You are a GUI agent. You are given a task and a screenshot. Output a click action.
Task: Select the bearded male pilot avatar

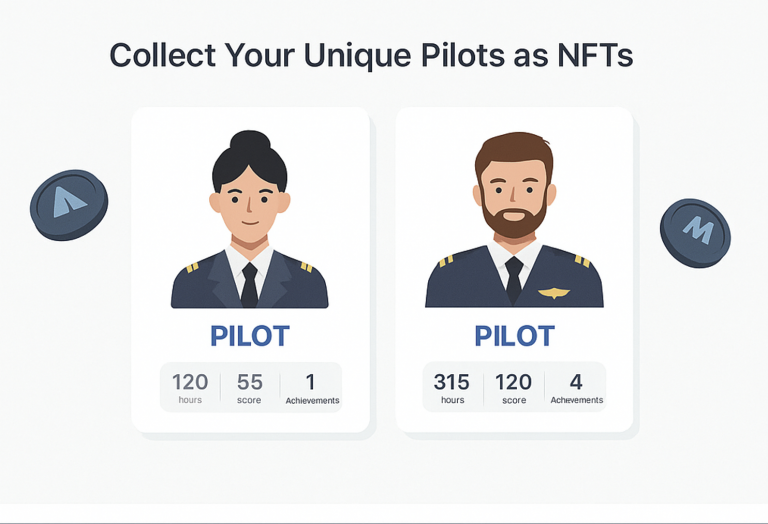pos(514,219)
